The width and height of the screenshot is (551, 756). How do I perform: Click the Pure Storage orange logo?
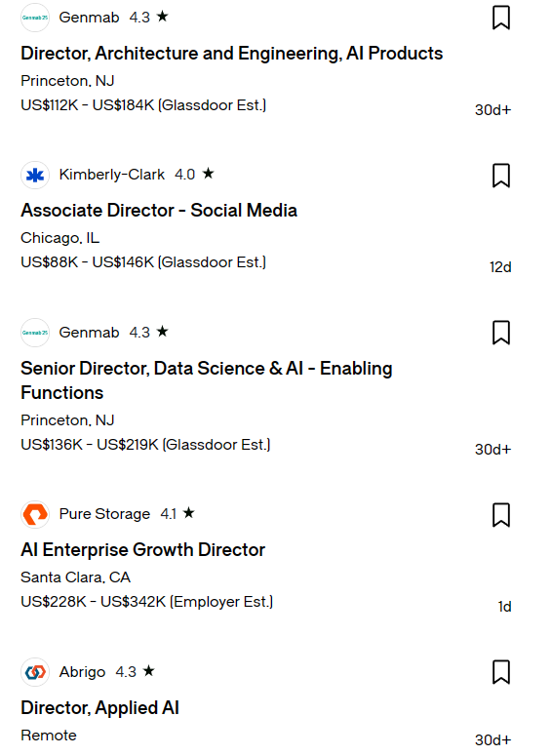(35, 514)
